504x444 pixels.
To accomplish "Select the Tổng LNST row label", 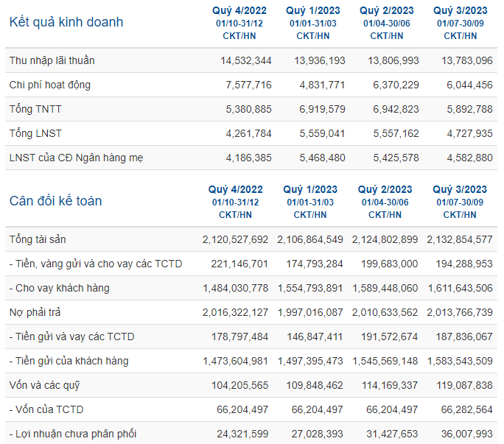I will (35, 133).
